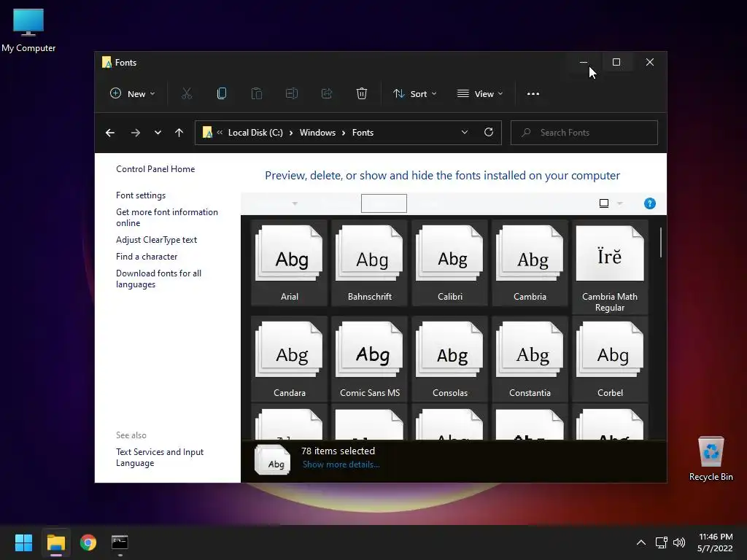Go up one folder level
This screenshot has width=747, height=560.
(x=179, y=133)
